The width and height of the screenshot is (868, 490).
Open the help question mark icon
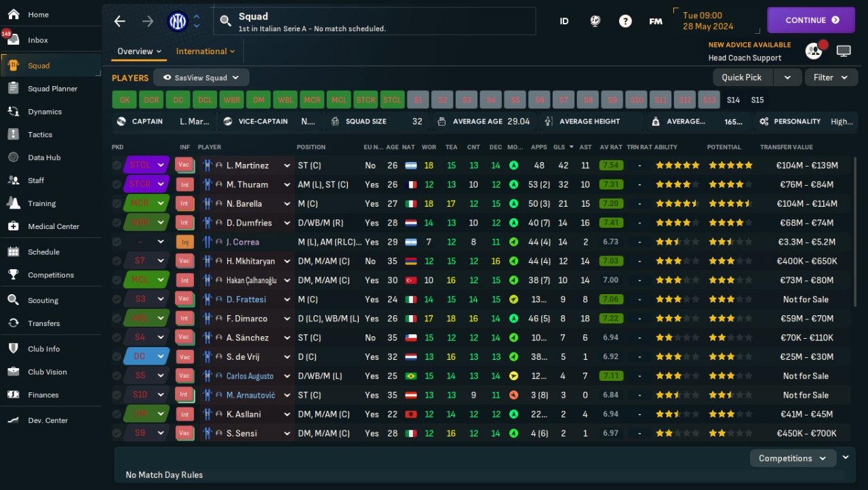(x=625, y=21)
